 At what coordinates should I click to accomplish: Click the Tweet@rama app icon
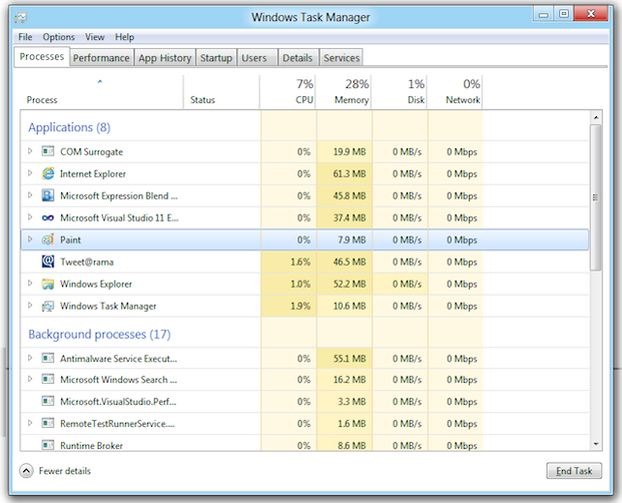coord(48,261)
